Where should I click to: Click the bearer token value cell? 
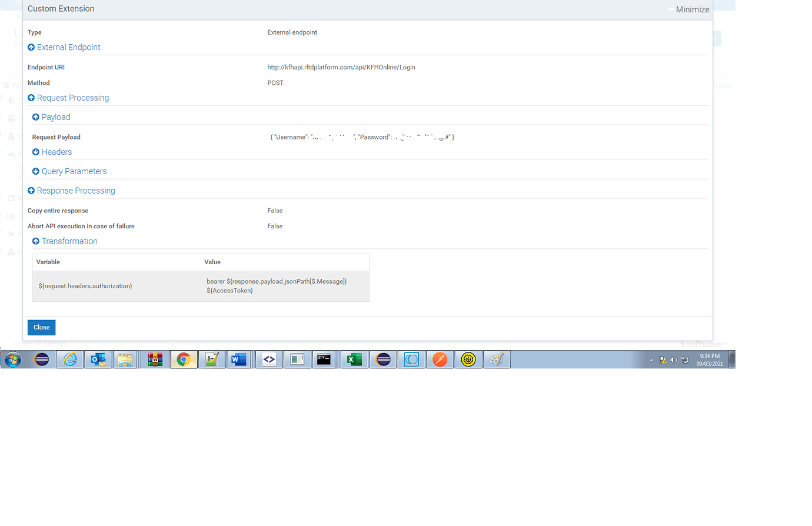pos(277,286)
